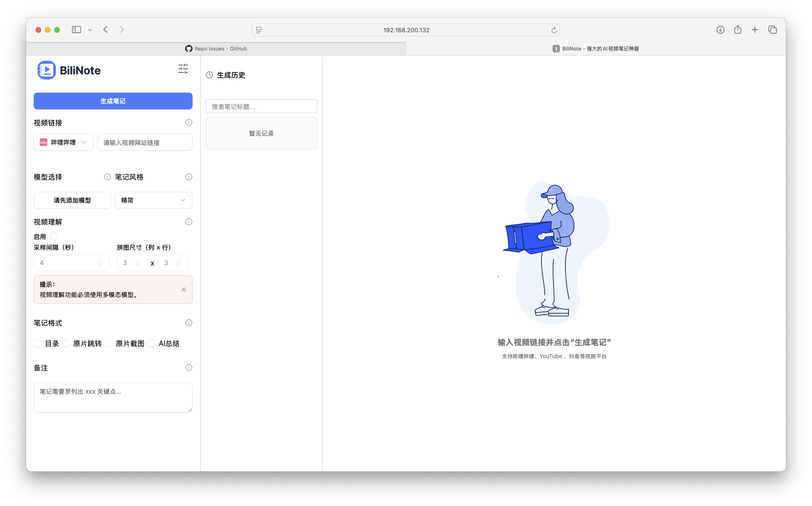Open settings via the sliders icon
812x506 pixels.
point(183,69)
